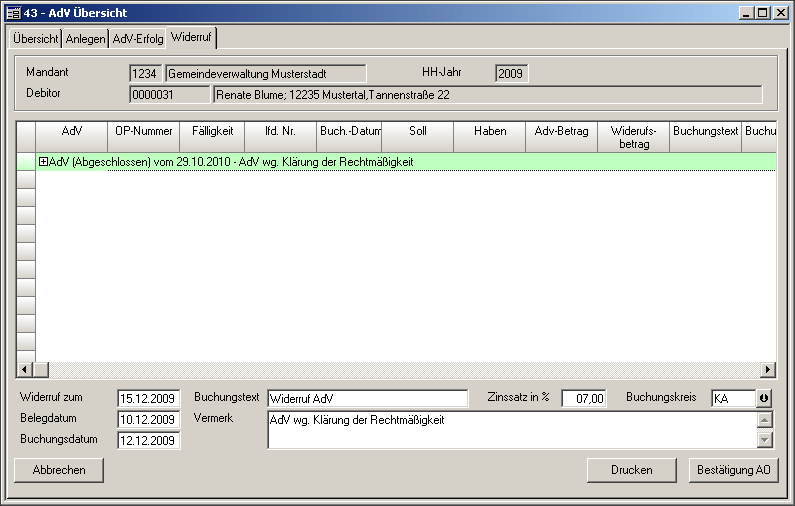Click the Zinssatz in % field
Viewport: 795px width, 506px height.
tap(584, 399)
